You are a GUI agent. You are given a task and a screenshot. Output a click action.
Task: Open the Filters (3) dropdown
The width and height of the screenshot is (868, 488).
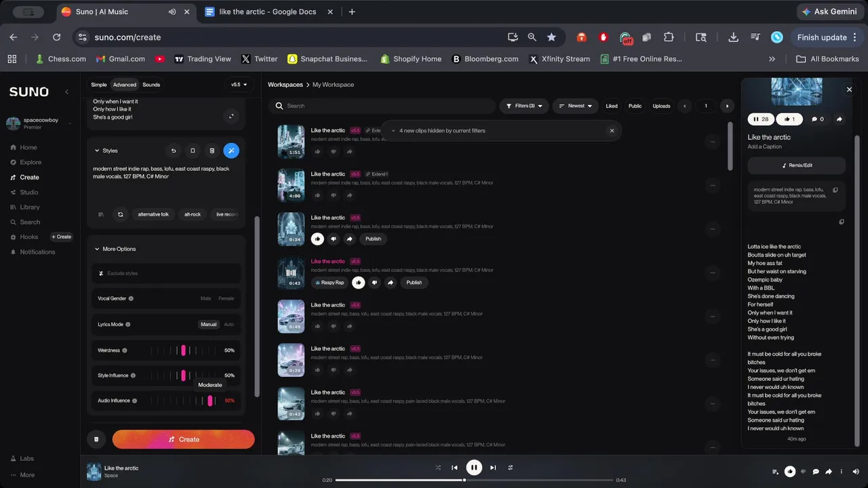tap(524, 106)
